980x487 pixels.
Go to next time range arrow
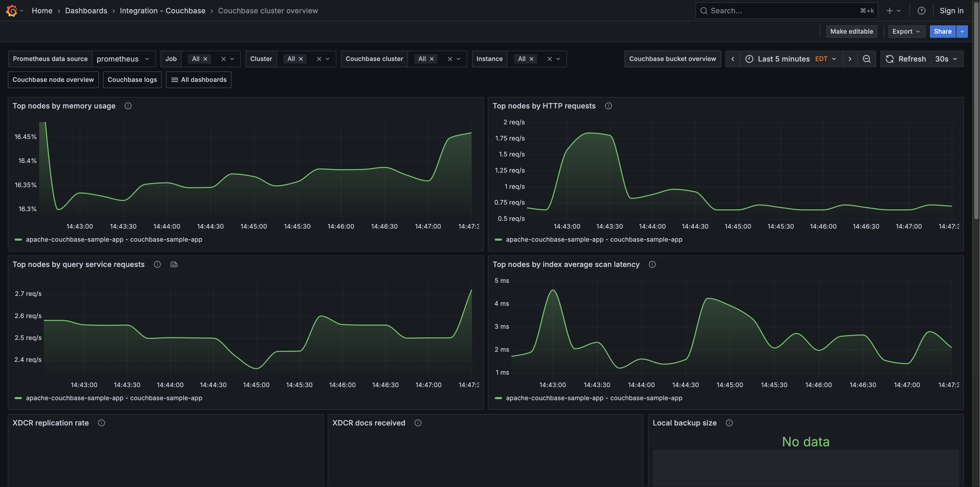850,59
